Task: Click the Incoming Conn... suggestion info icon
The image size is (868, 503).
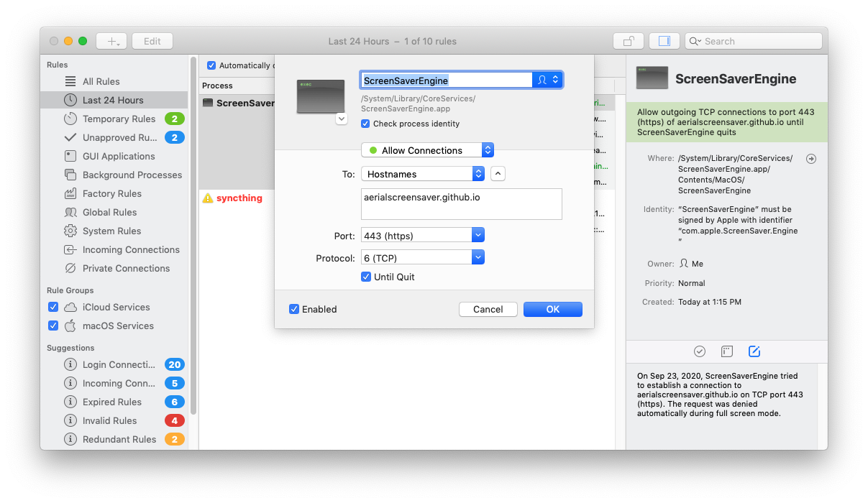Action: click(x=70, y=383)
